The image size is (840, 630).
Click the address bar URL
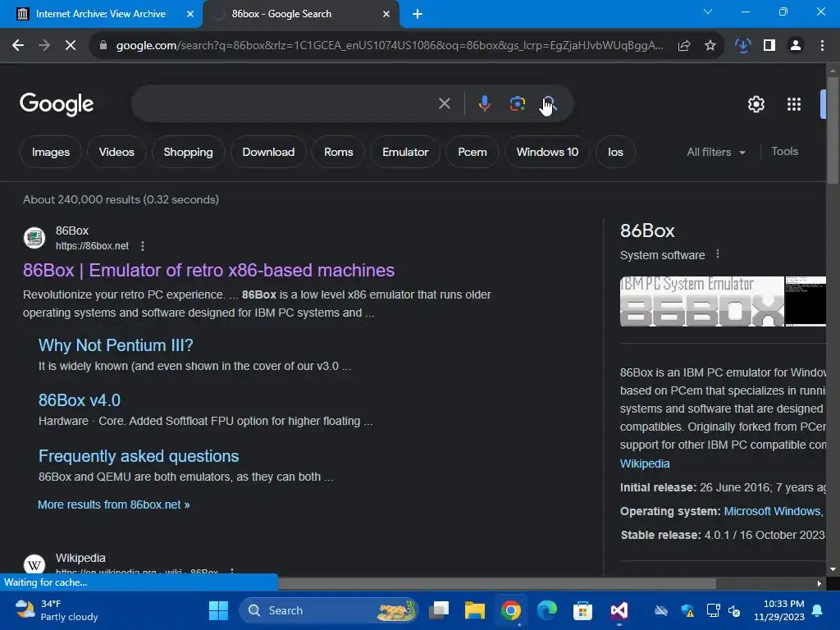pyautogui.click(x=390, y=46)
